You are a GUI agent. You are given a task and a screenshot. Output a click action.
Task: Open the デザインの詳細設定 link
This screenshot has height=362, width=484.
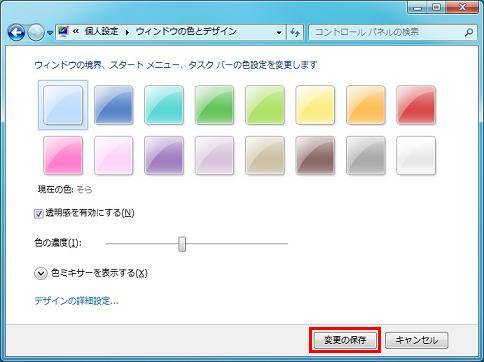[x=76, y=301]
